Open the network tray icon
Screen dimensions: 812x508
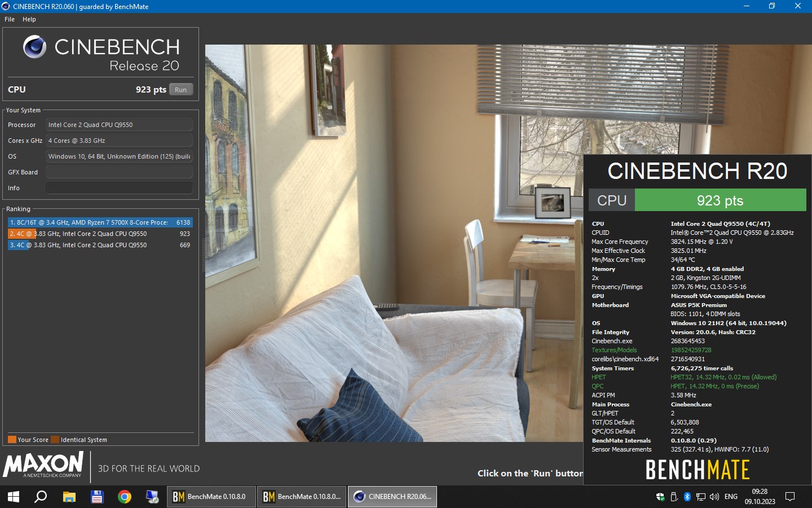[x=701, y=497]
